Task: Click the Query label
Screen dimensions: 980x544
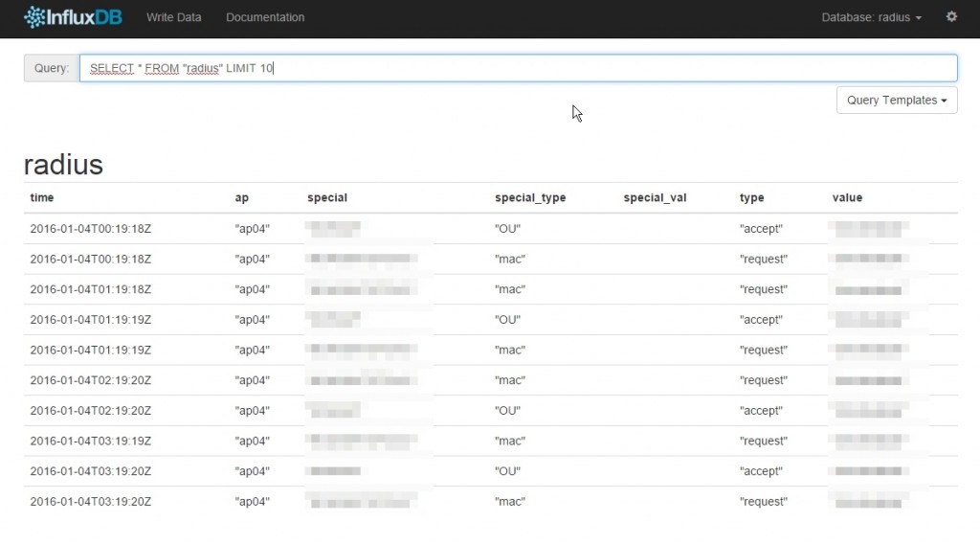Action: (52, 68)
